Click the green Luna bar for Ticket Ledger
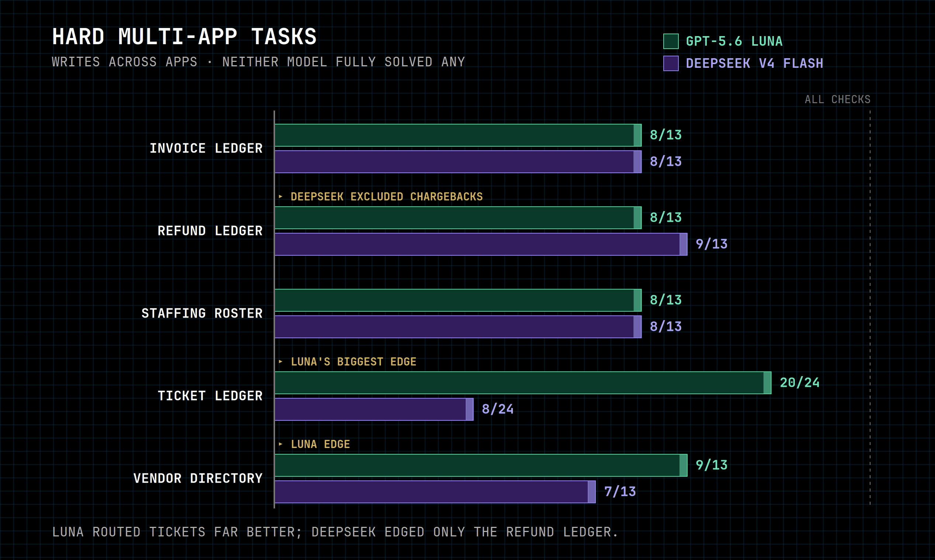This screenshot has width=935, height=560. pos(523,383)
